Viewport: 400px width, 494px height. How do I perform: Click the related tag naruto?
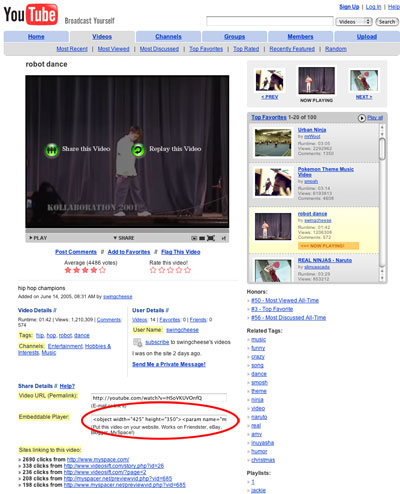click(259, 417)
